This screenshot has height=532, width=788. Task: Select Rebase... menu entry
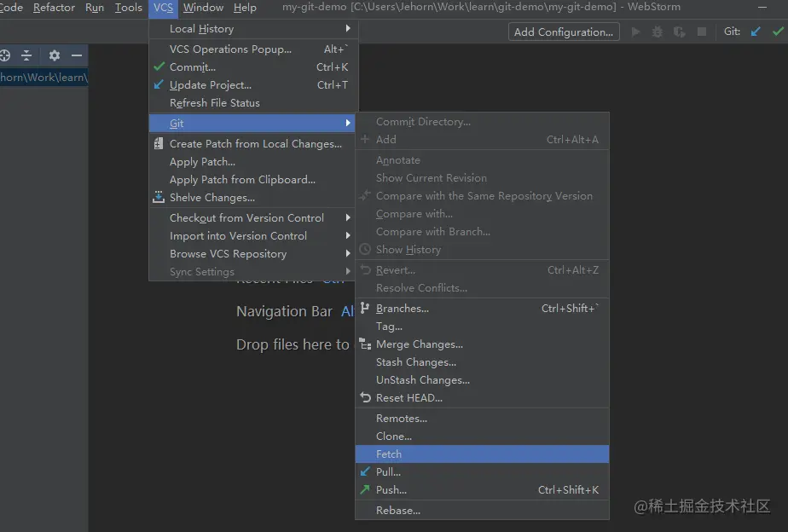(482, 511)
